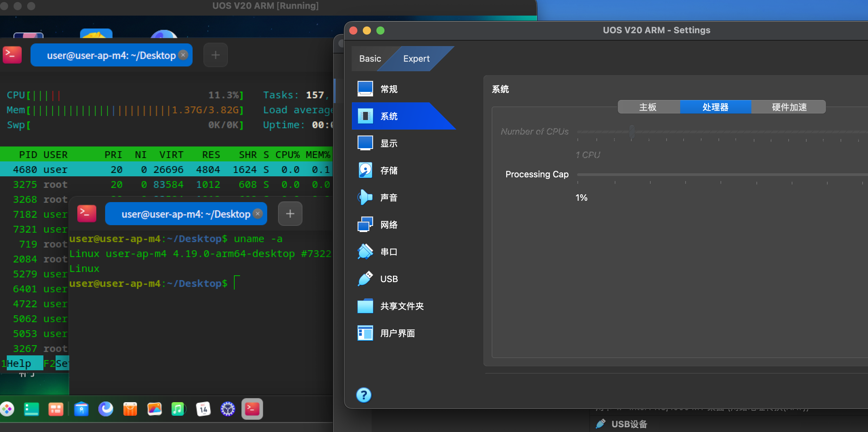This screenshot has width=868, height=432.
Task: Open the Album app in the UOS dock
Action: (155, 409)
